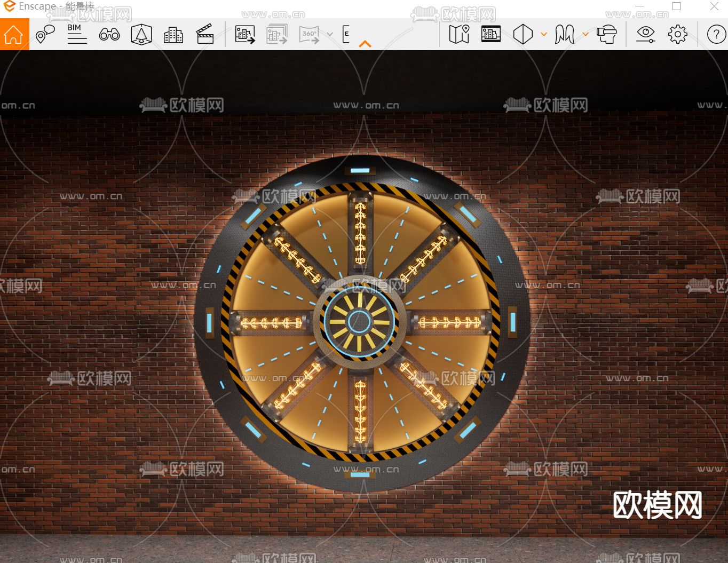This screenshot has width=728, height=563.
Task: Click the partially hidden executable export icon
Action: coord(346,35)
